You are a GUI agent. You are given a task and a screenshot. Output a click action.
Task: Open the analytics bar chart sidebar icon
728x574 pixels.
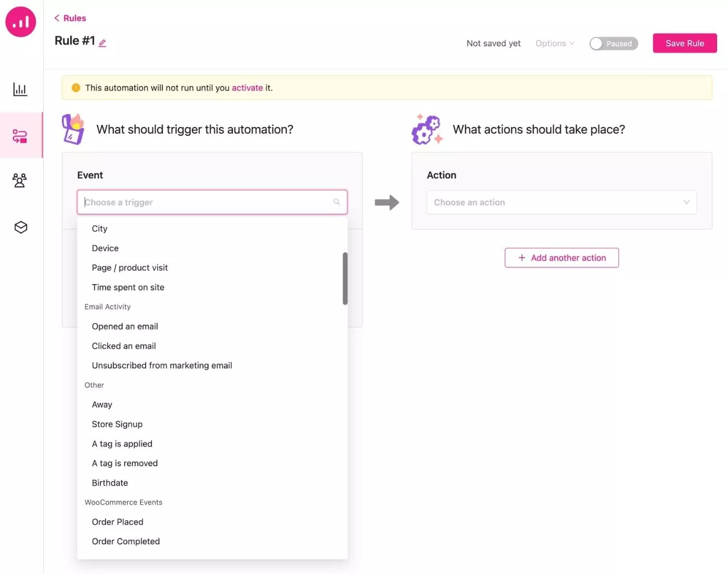[20, 90]
